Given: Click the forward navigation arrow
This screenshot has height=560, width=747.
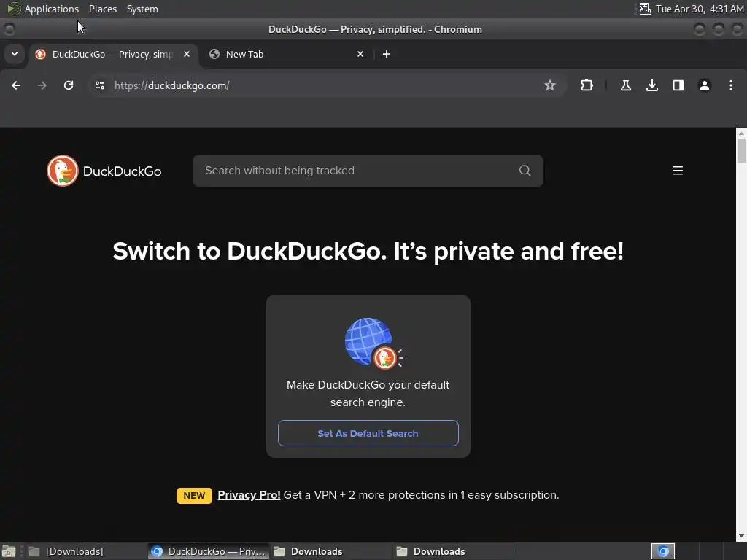Looking at the screenshot, I should 42,85.
